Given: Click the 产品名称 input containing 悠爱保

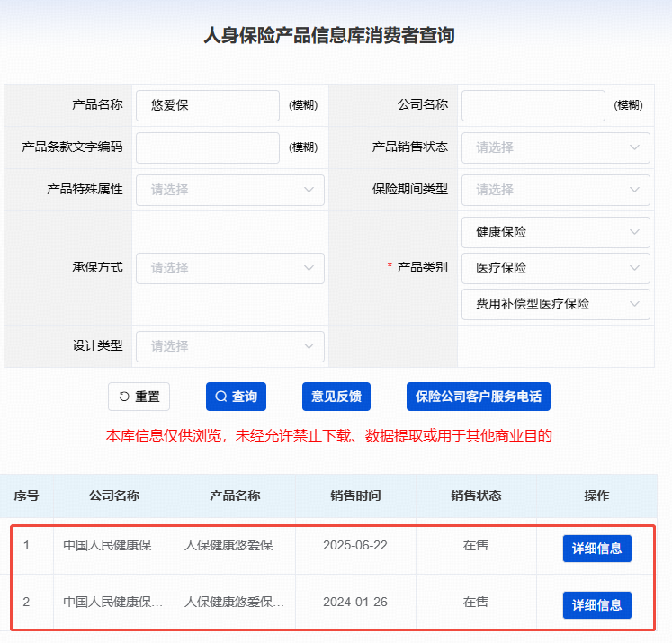Looking at the screenshot, I should 208,105.
